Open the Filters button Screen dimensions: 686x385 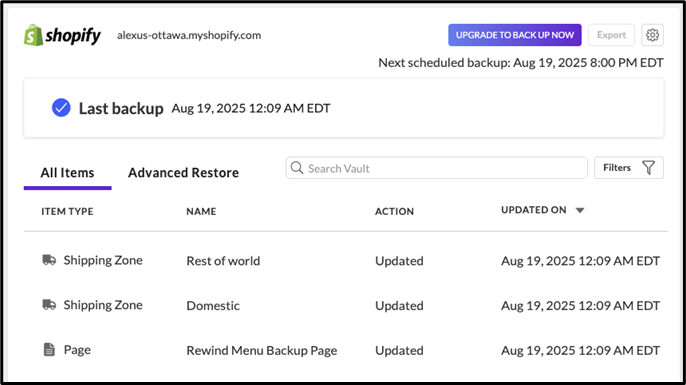point(629,168)
